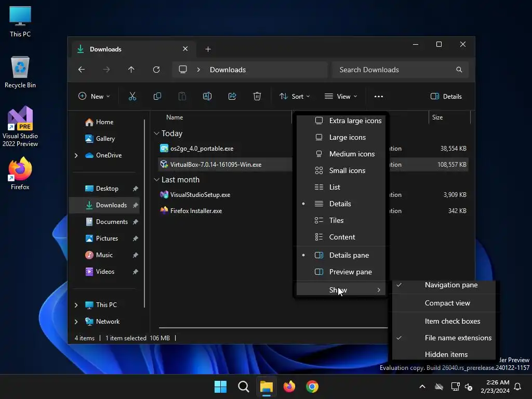
Task: Click the search magnifier in Search Downloads
Action: pos(459,70)
